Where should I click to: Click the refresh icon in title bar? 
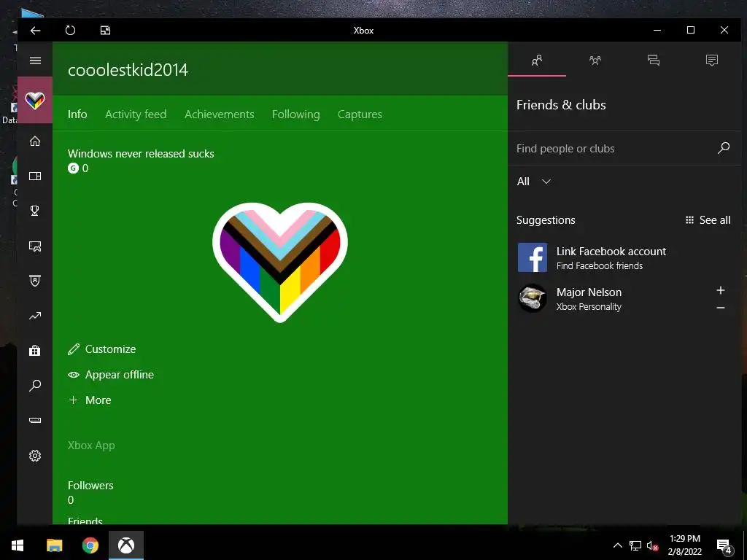pos(70,31)
